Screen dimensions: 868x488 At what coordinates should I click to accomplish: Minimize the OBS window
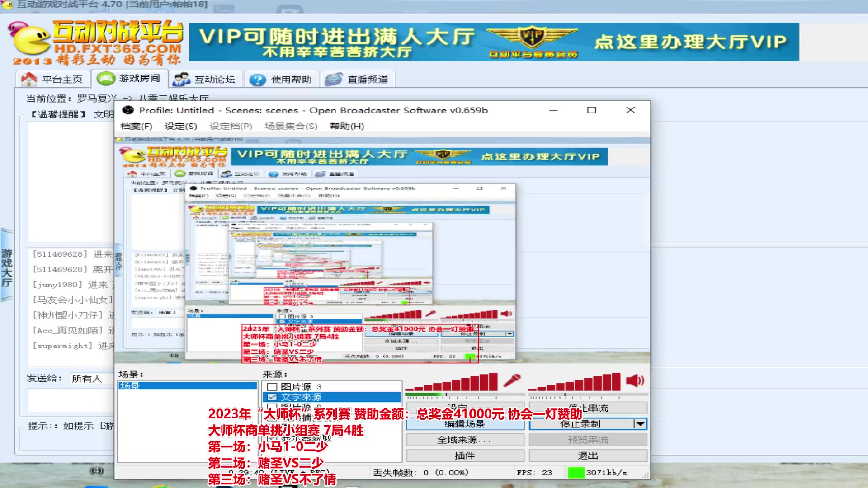click(553, 110)
